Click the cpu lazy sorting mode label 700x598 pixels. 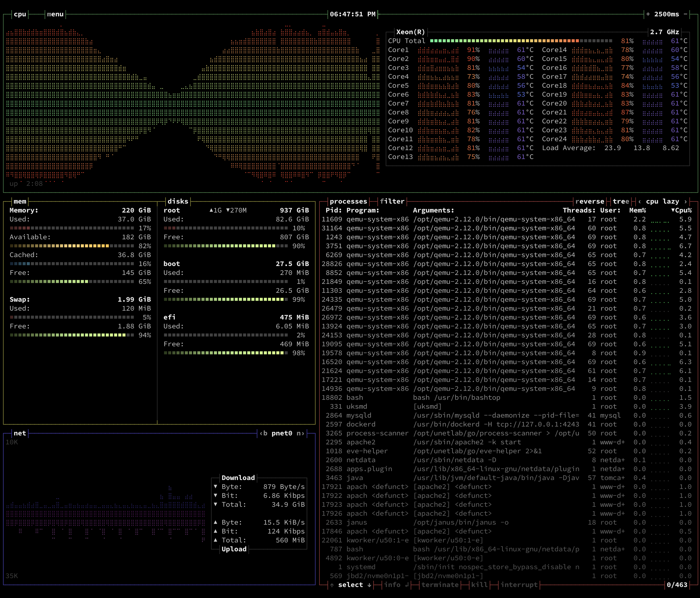(662, 202)
